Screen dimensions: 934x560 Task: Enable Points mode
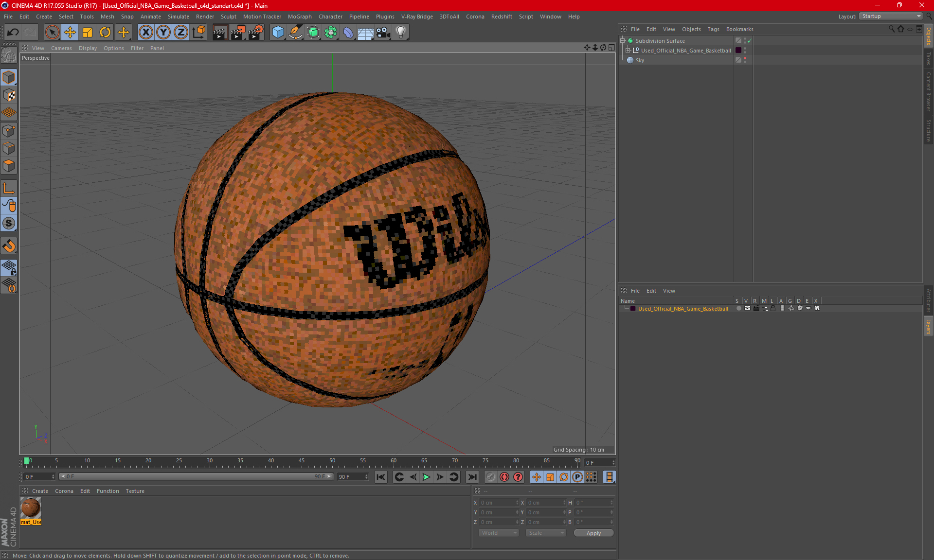pyautogui.click(x=9, y=131)
